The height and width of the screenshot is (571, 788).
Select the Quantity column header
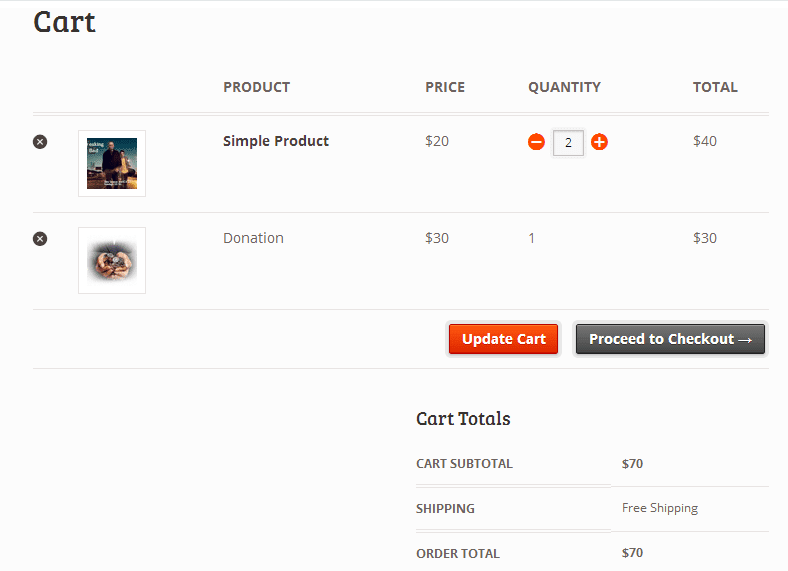tap(564, 87)
